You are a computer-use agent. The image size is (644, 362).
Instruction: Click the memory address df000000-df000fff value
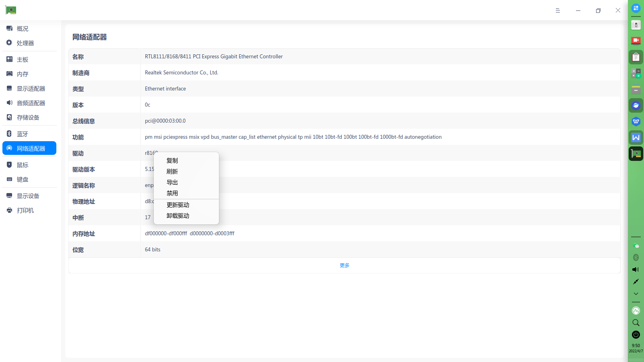(x=190, y=233)
